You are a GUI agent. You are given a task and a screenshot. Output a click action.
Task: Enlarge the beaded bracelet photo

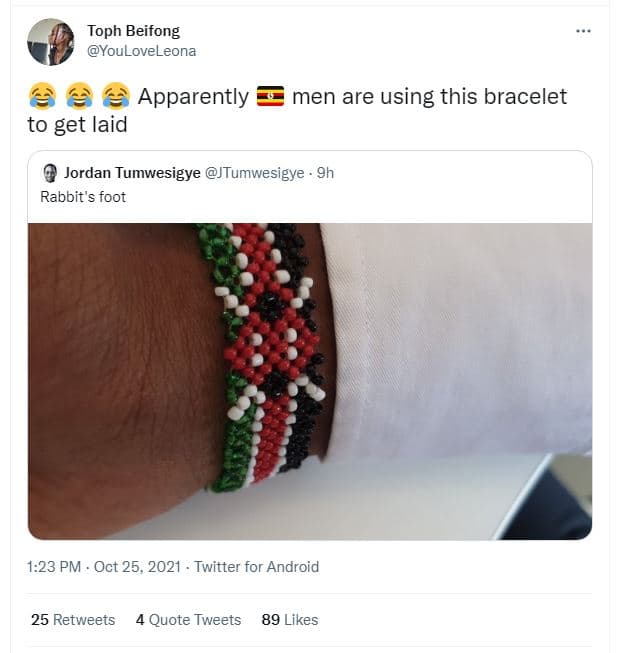[309, 380]
